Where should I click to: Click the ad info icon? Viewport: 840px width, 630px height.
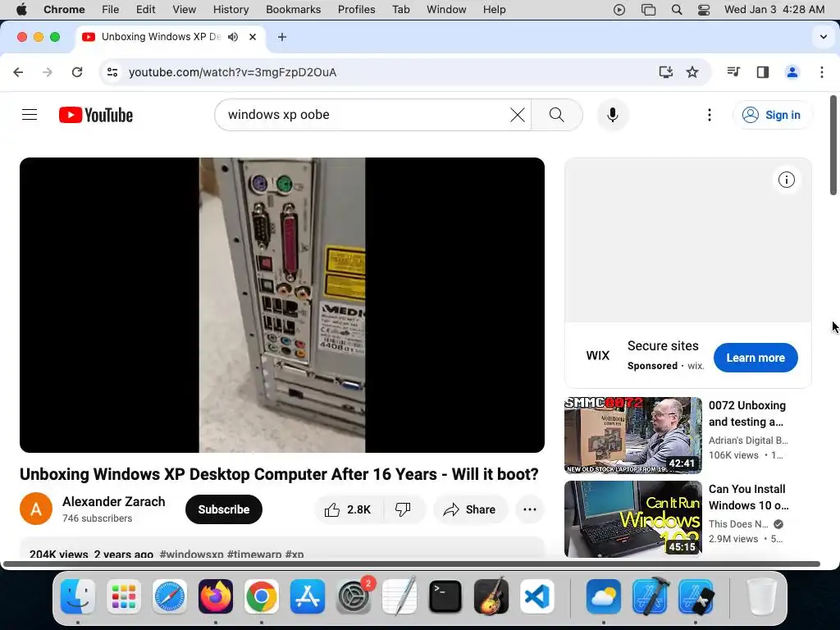click(787, 180)
